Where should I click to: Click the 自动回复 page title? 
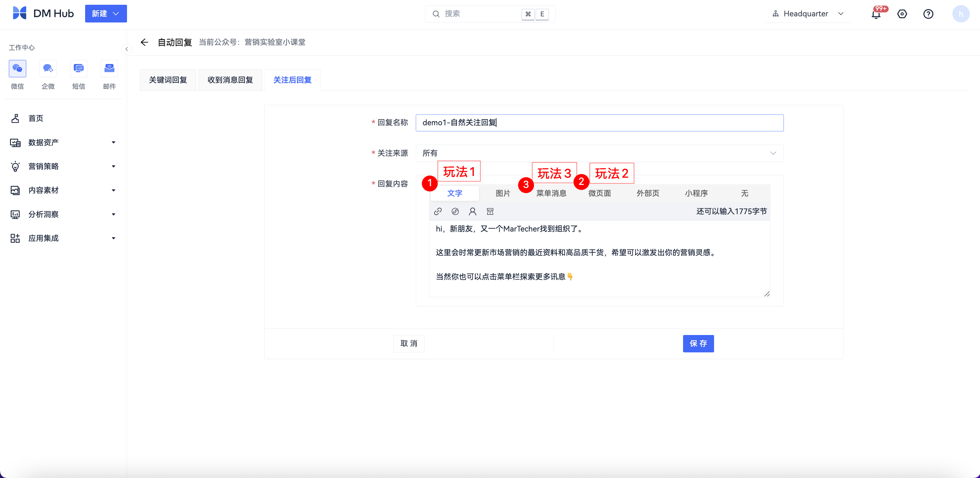click(175, 42)
